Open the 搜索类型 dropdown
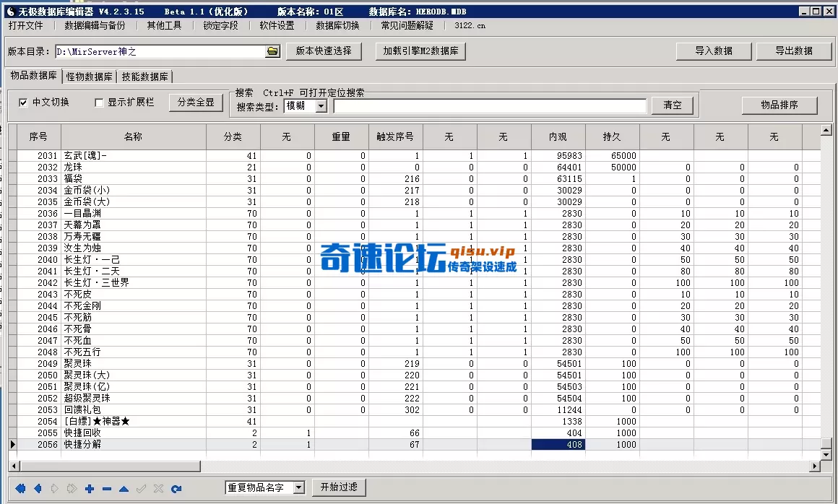838x504 pixels. point(321,106)
